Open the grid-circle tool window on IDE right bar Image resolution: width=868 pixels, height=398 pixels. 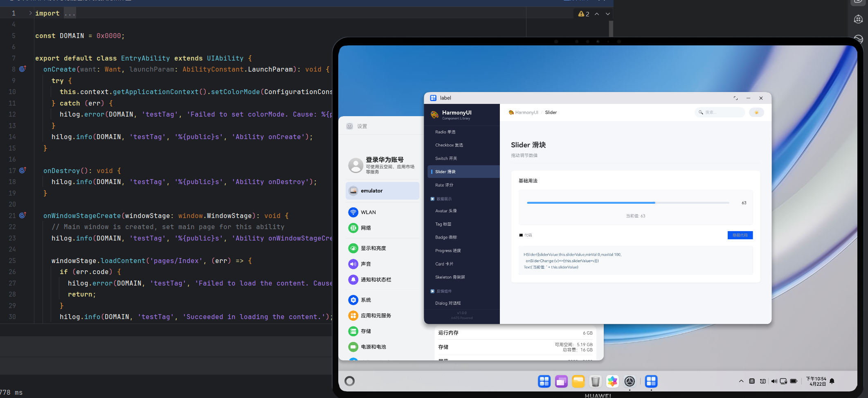[x=858, y=19]
